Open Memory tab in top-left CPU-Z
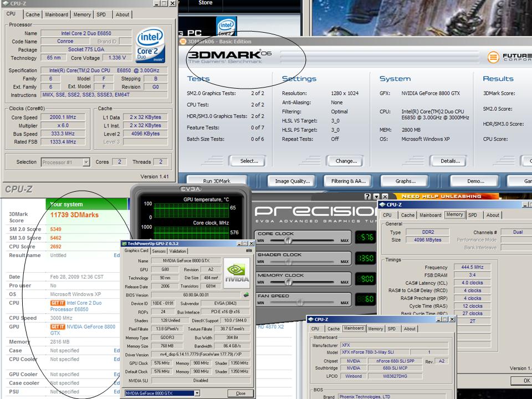This screenshot has width=532, height=399. click(x=82, y=14)
